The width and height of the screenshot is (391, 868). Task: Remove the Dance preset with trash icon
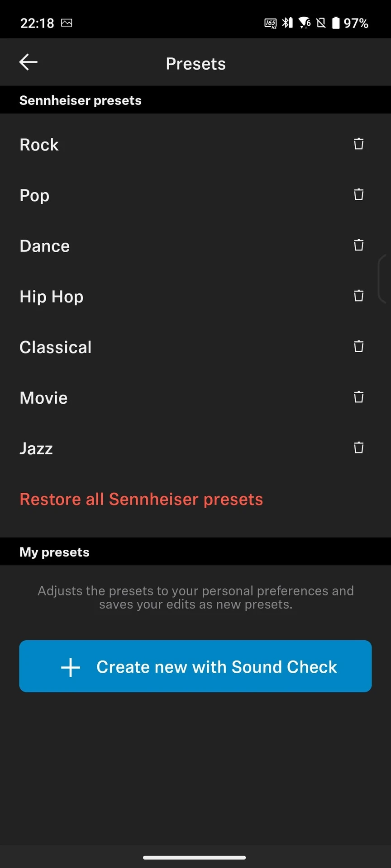click(358, 245)
